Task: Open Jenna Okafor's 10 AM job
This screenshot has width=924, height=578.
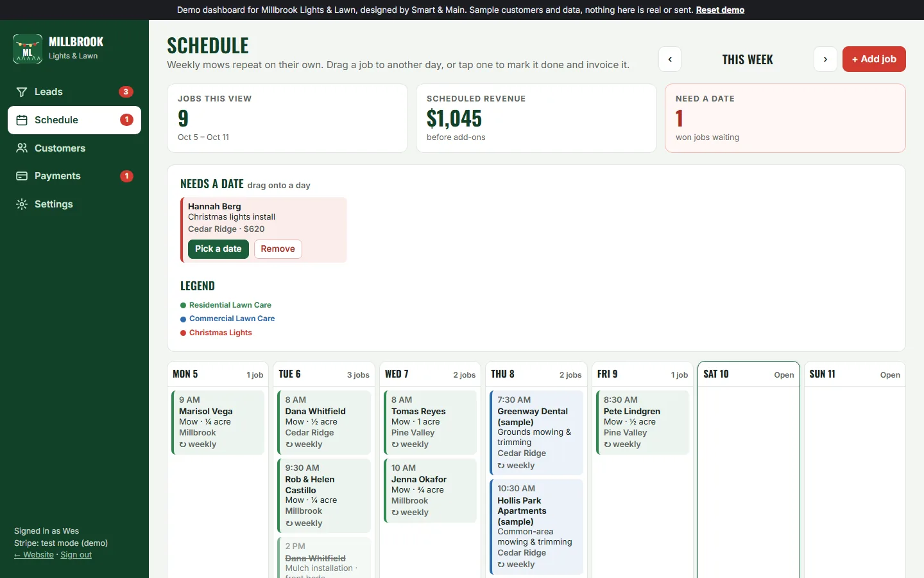Action: pyautogui.click(x=431, y=490)
